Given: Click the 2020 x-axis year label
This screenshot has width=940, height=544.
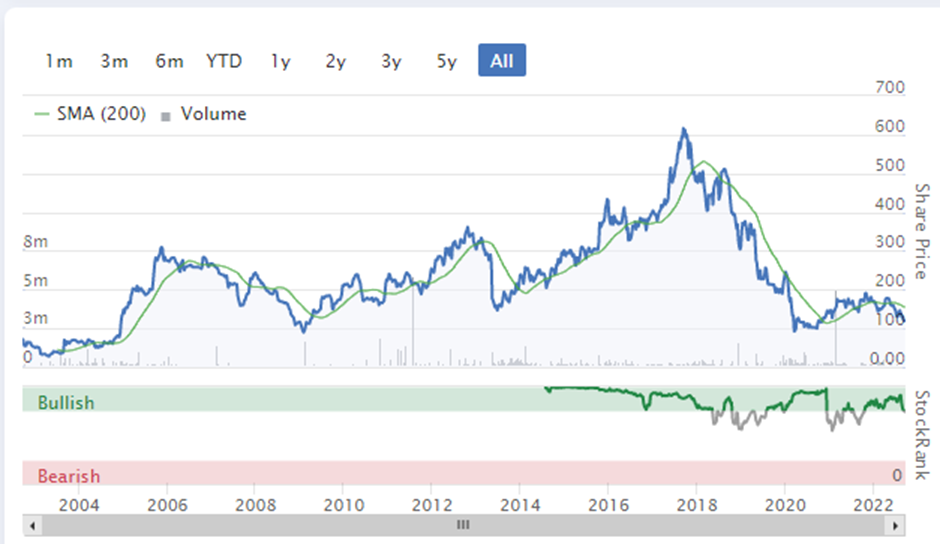Looking at the screenshot, I should point(785,505).
